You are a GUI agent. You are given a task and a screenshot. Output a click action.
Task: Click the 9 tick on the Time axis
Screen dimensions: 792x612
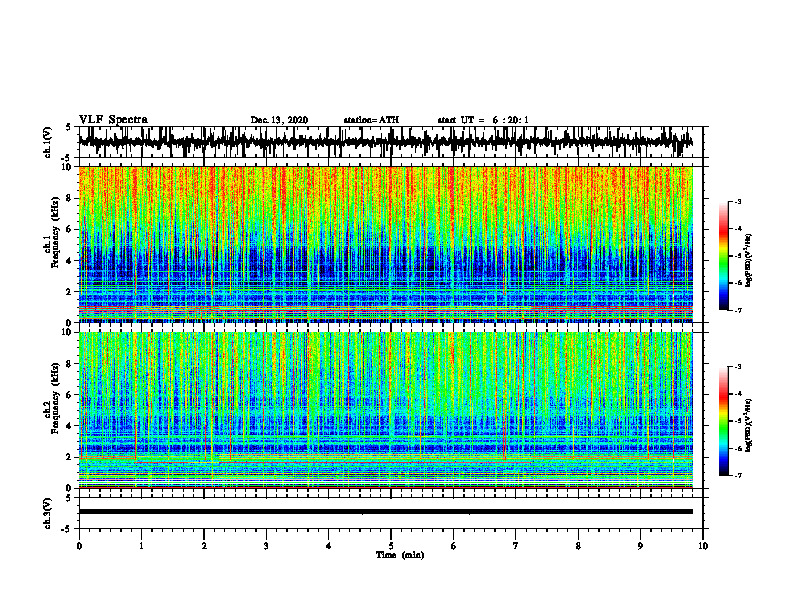pos(640,546)
